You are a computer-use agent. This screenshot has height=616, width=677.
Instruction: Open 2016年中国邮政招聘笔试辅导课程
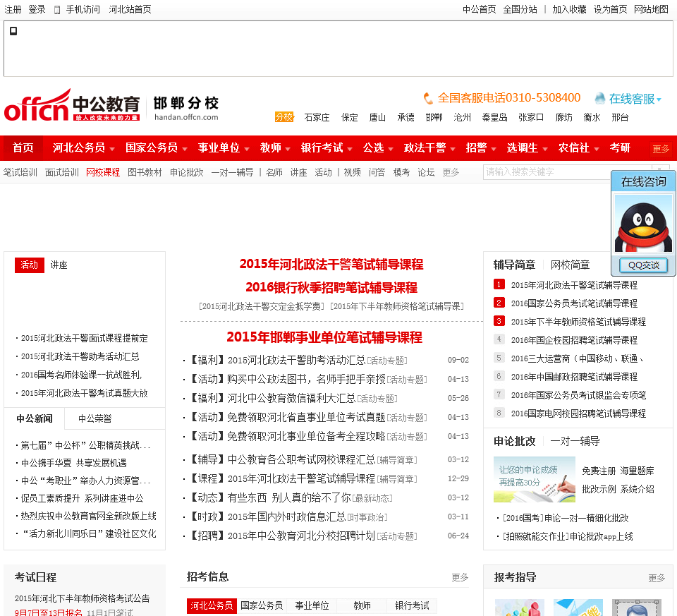(x=574, y=377)
